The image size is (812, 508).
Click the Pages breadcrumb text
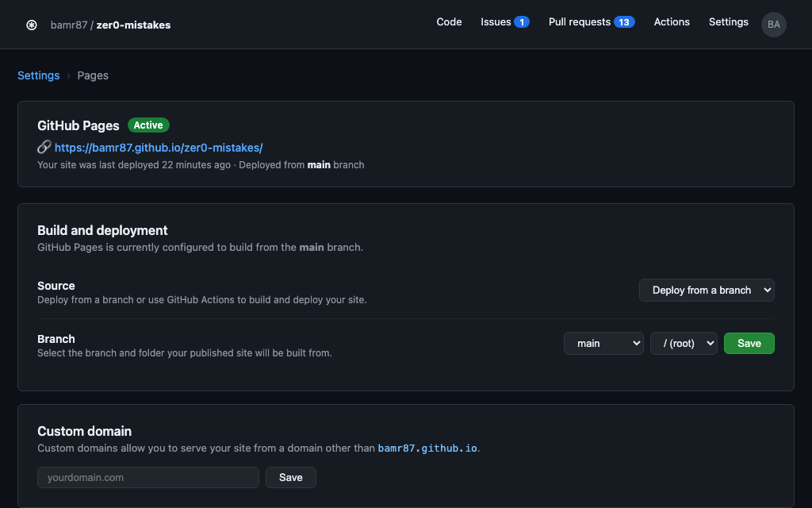[93, 75]
